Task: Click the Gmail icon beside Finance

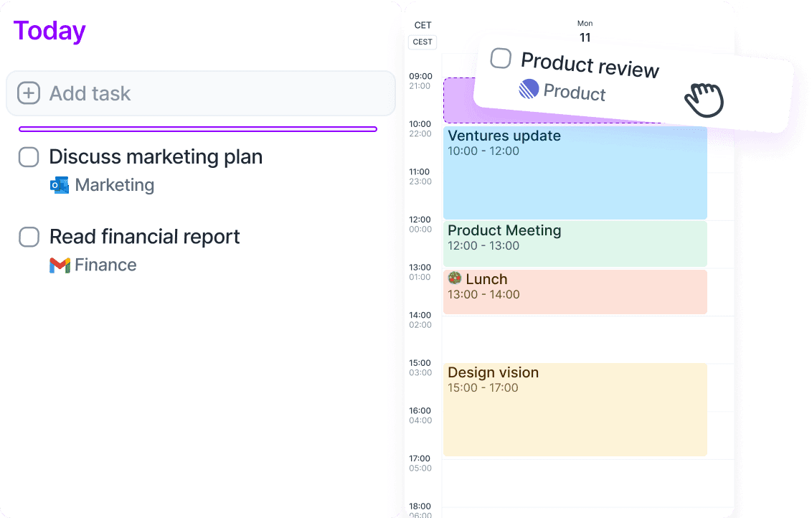Action: (59, 264)
